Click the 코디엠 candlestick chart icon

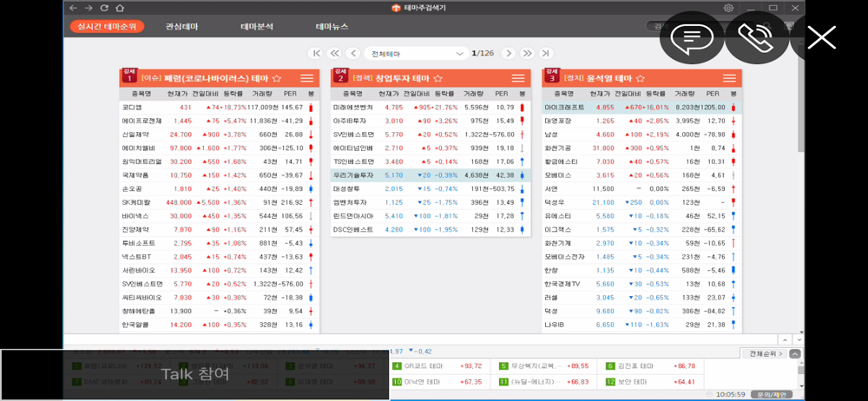[311, 107]
